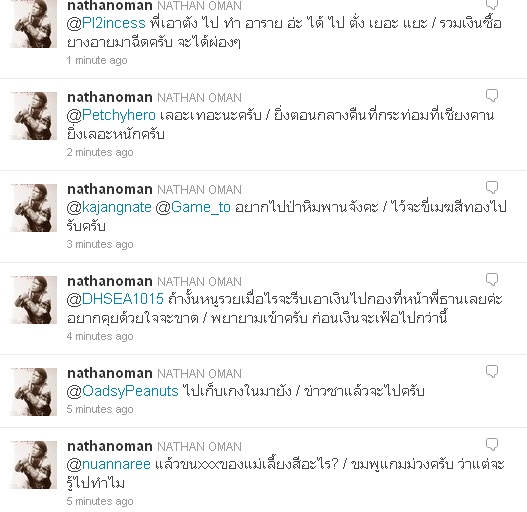Click avatar thumbnail on the @Petchyhero tweet
Viewport: 527px width, 512px height.
tap(33, 116)
